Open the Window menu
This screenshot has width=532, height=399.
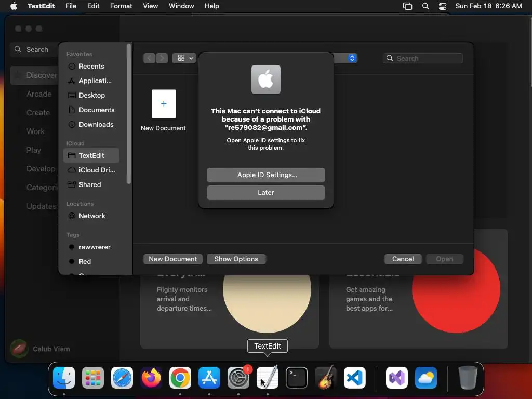(x=181, y=6)
